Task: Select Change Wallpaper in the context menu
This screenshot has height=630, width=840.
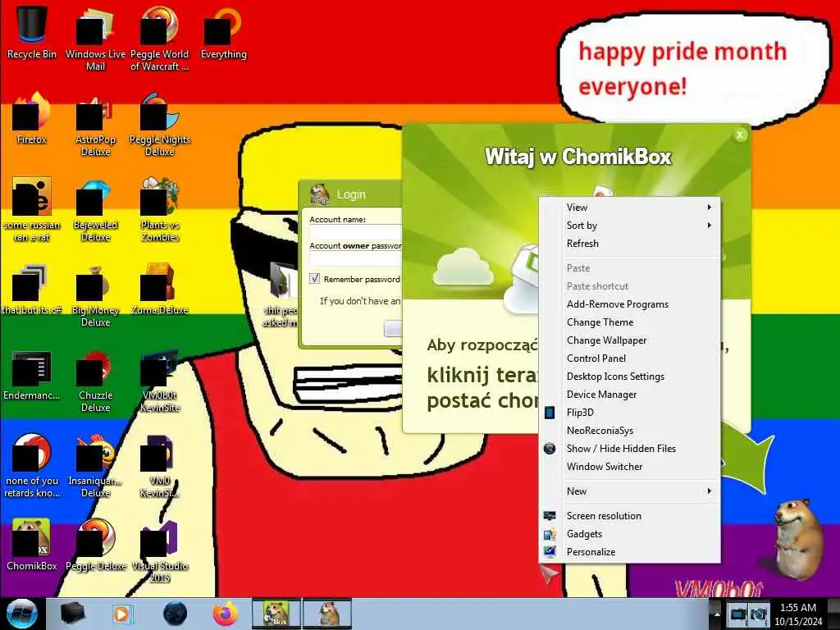Action: [x=629, y=340]
